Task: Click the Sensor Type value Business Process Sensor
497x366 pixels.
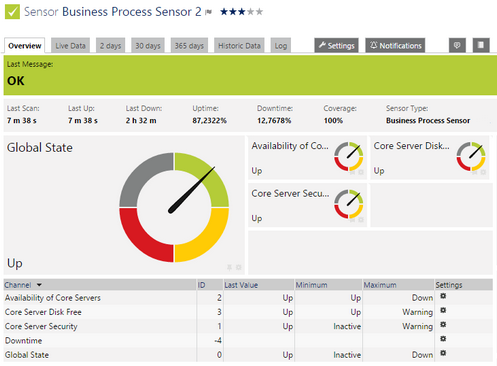Action: [x=428, y=121]
